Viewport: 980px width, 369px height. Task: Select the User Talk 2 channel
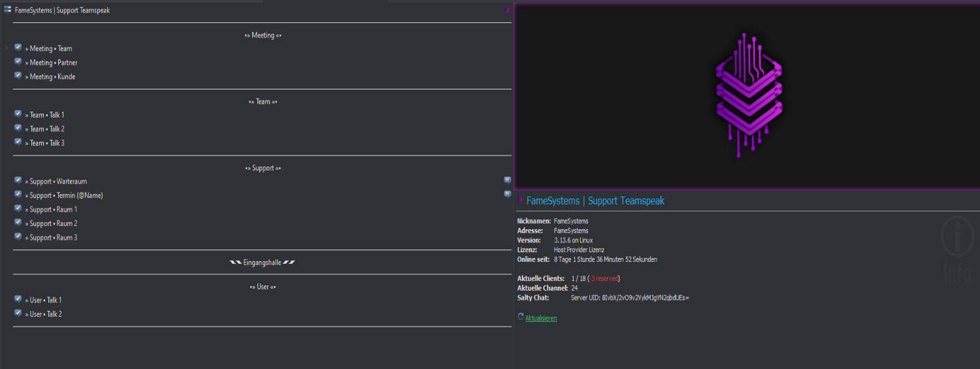point(46,314)
